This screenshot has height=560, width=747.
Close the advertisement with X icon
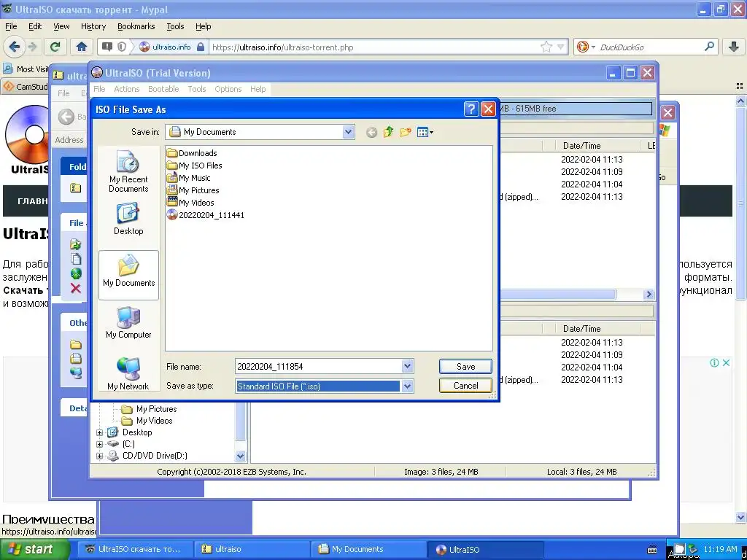(726, 363)
